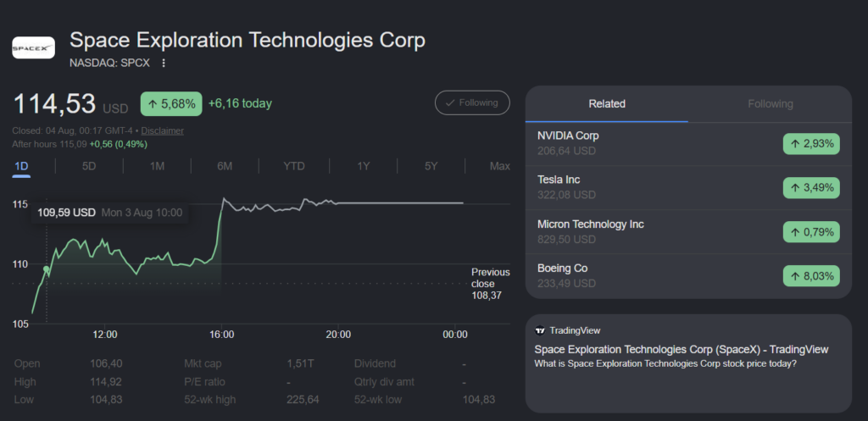Select the 1D chart range
This screenshot has width=868, height=421.
[x=21, y=166]
